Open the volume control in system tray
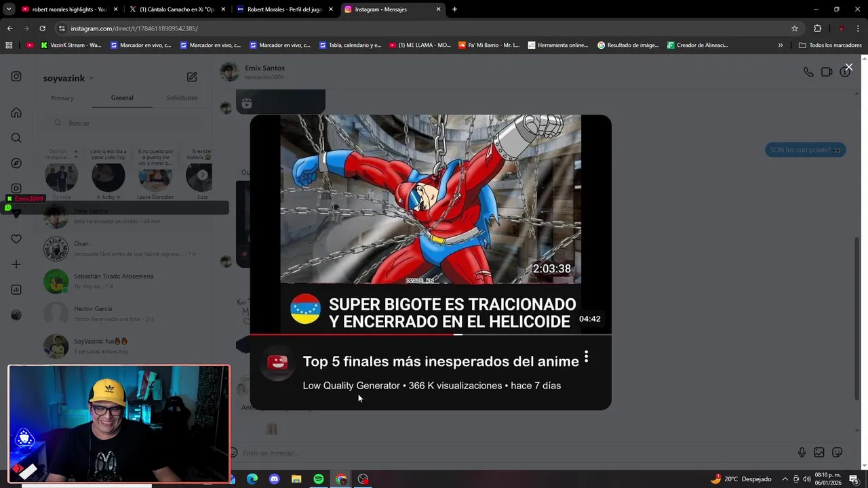 coord(806,479)
